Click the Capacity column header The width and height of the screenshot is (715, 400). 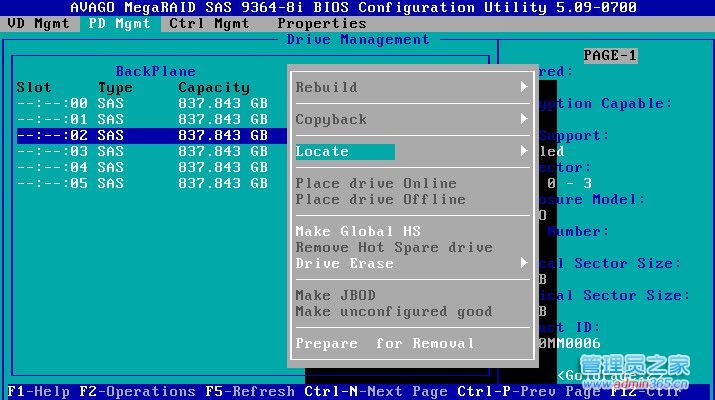click(x=214, y=88)
